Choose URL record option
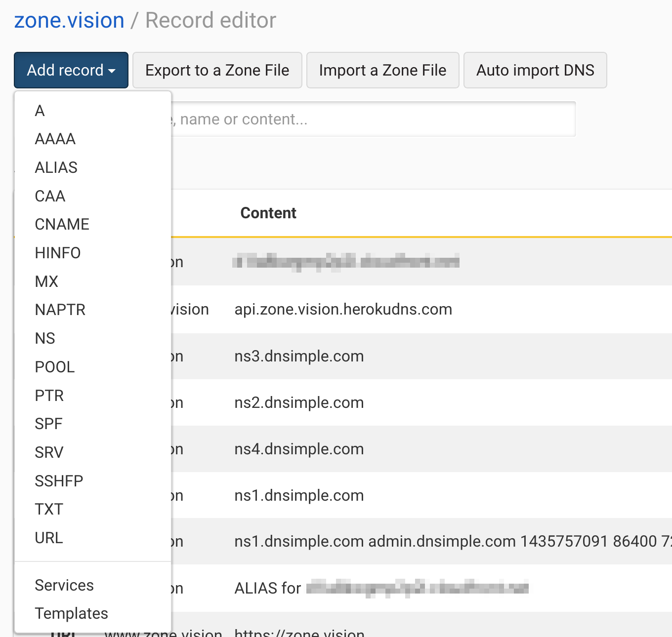672x637 pixels. [49, 538]
